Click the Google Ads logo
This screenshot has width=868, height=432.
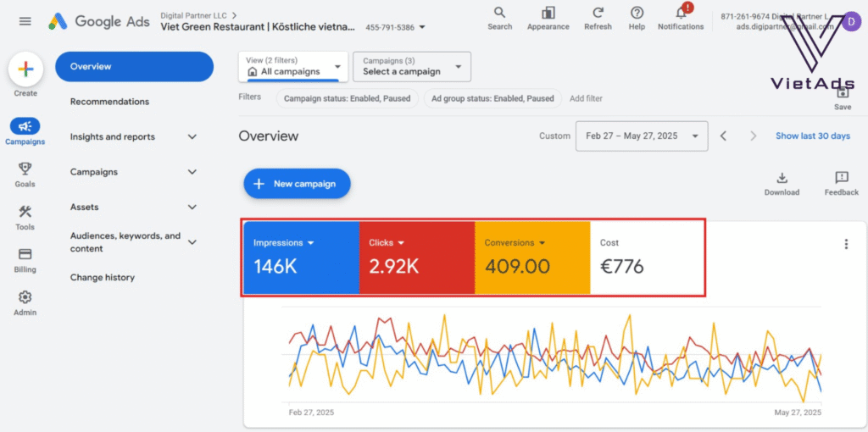[x=99, y=21]
